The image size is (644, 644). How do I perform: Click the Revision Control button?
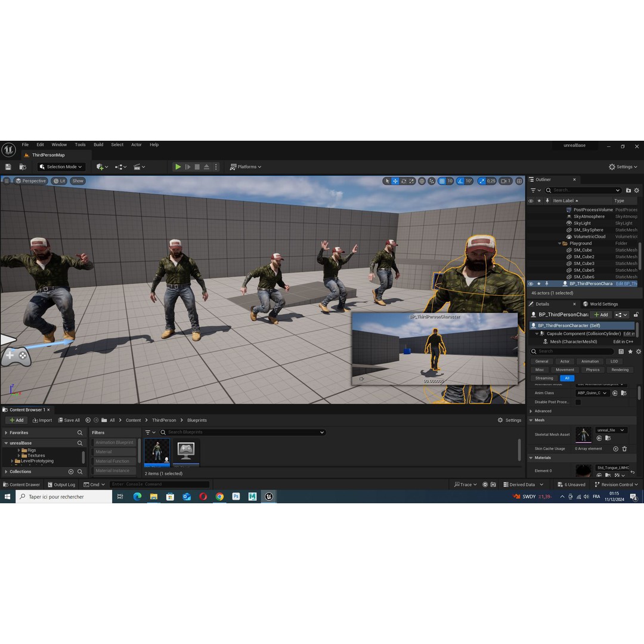tap(616, 485)
